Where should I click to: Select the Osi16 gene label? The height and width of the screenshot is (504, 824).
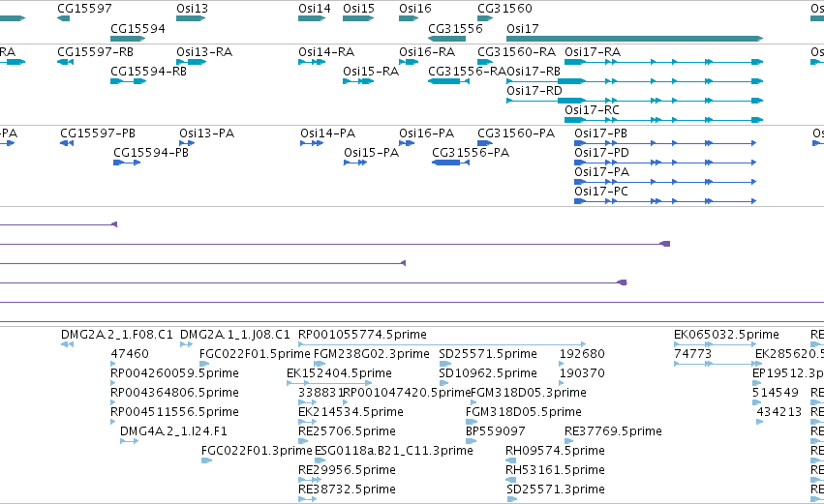tap(414, 9)
